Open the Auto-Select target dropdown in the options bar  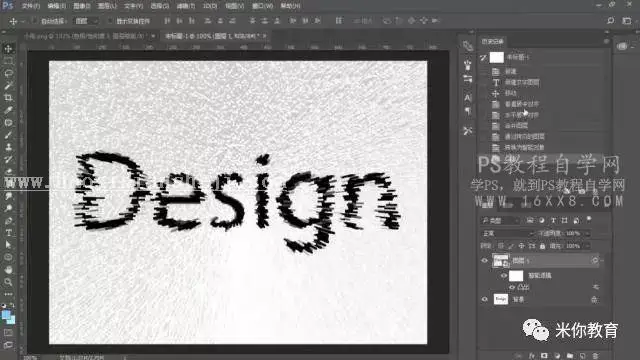(86, 21)
